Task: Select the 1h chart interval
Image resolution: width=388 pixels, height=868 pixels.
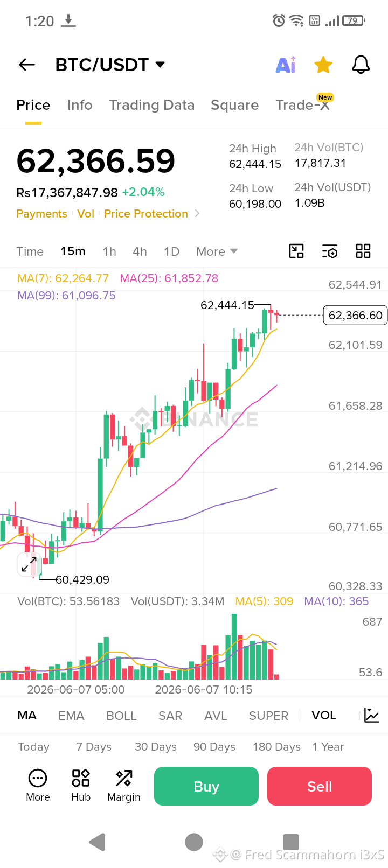Action: 109,251
